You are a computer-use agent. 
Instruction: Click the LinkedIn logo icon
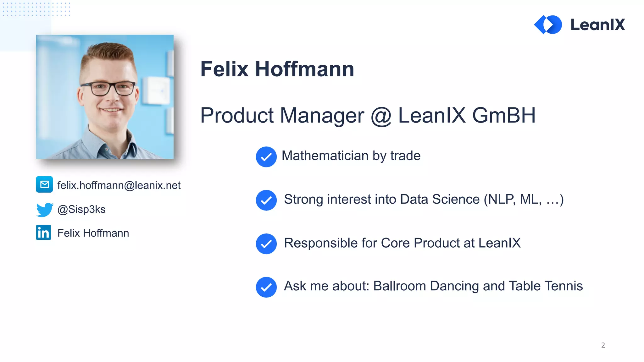coord(43,233)
